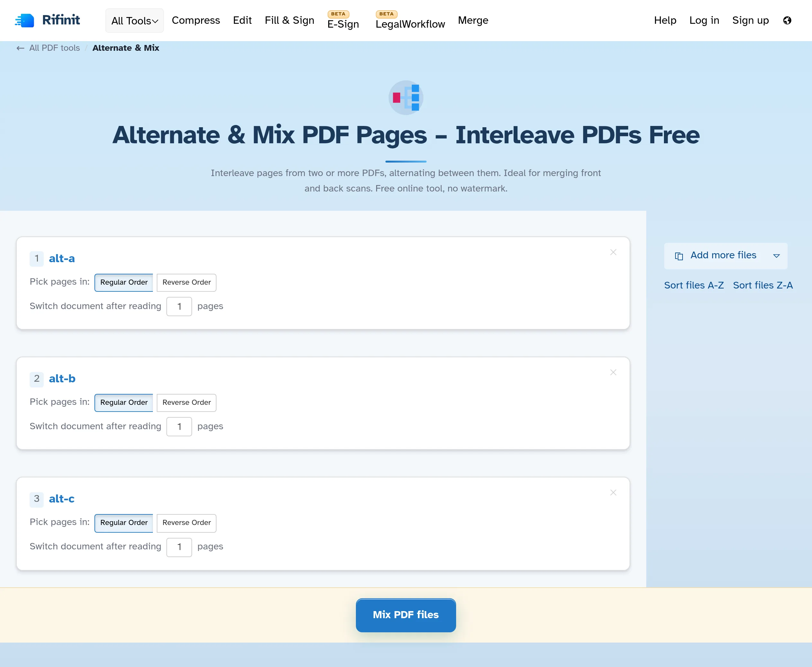The height and width of the screenshot is (667, 812).
Task: Open the Help link
Action: click(665, 20)
